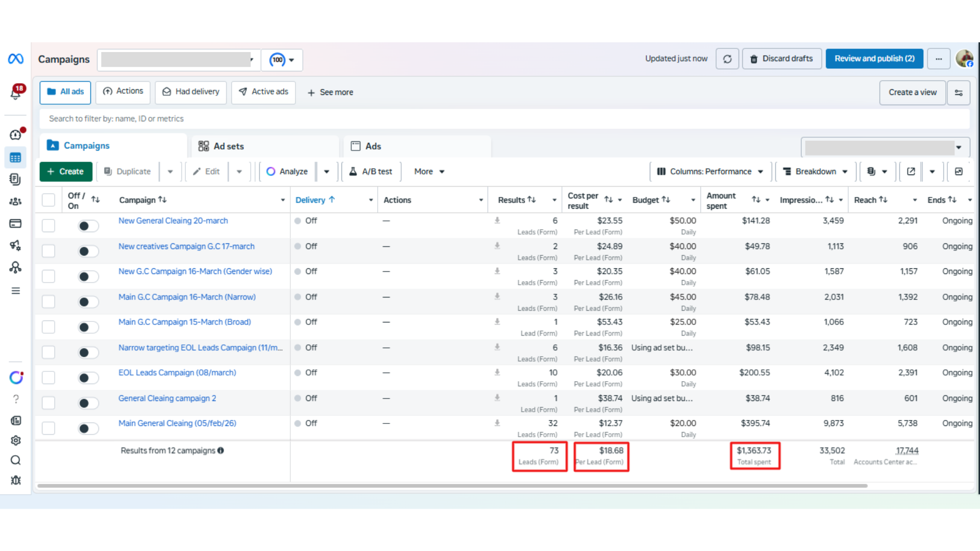This screenshot has width=980, height=551.
Task: Open Main General Cleaing (05/feb/26) campaign link
Action: 177,423
